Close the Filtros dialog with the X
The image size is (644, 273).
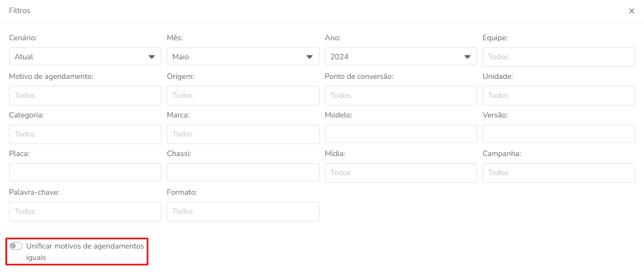(x=632, y=11)
